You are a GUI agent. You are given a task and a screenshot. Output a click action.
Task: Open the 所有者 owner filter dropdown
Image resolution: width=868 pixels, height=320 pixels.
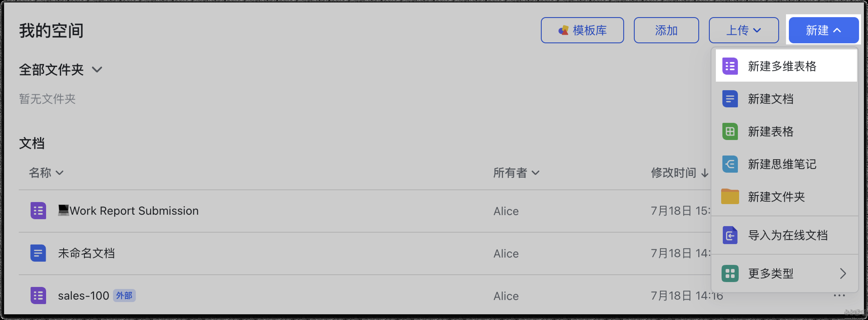pyautogui.click(x=516, y=173)
